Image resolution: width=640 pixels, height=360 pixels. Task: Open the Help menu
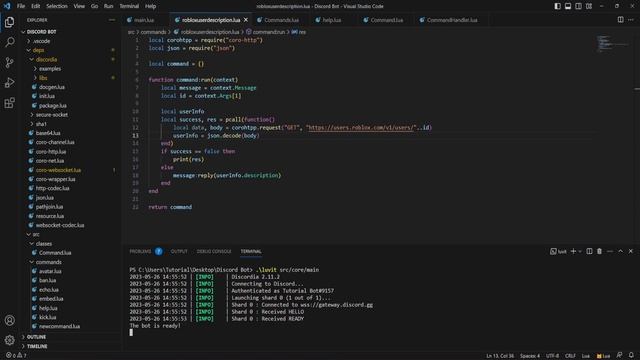point(151,6)
